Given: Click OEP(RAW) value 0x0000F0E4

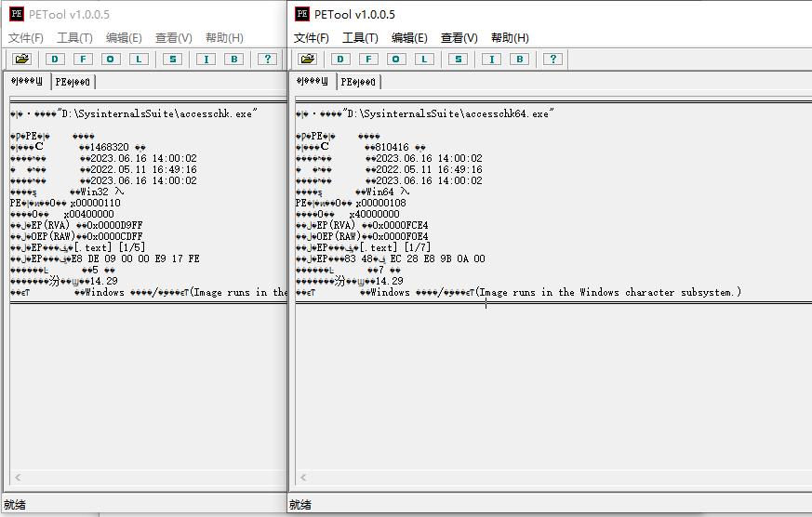Looking at the screenshot, I should click(x=400, y=236).
